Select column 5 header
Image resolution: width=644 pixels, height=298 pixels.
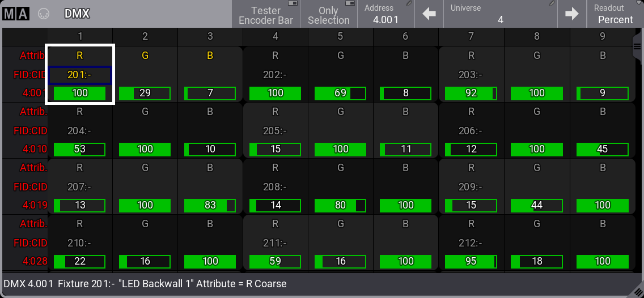point(340,36)
